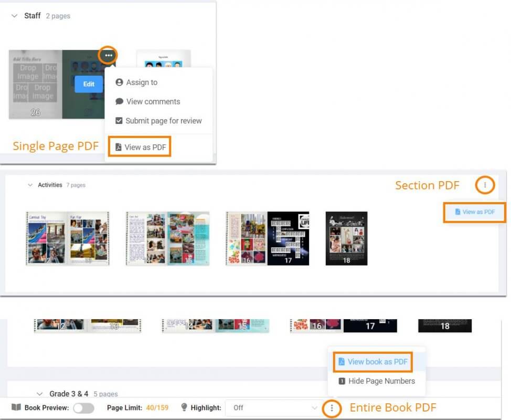Click the vertical dots beside Highlight dropdown

[x=332, y=408]
